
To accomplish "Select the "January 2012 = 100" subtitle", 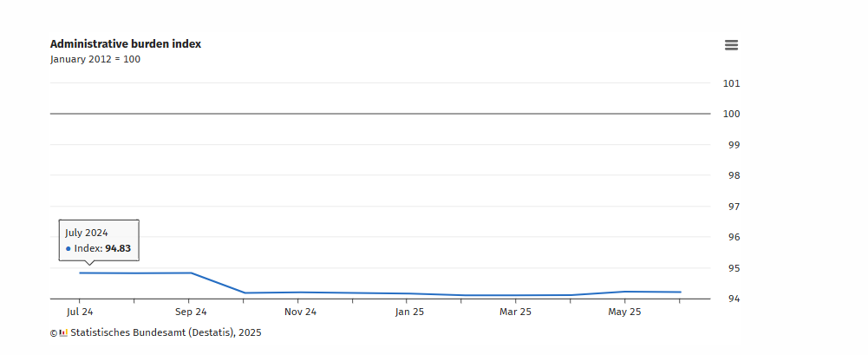I will 95,59.
